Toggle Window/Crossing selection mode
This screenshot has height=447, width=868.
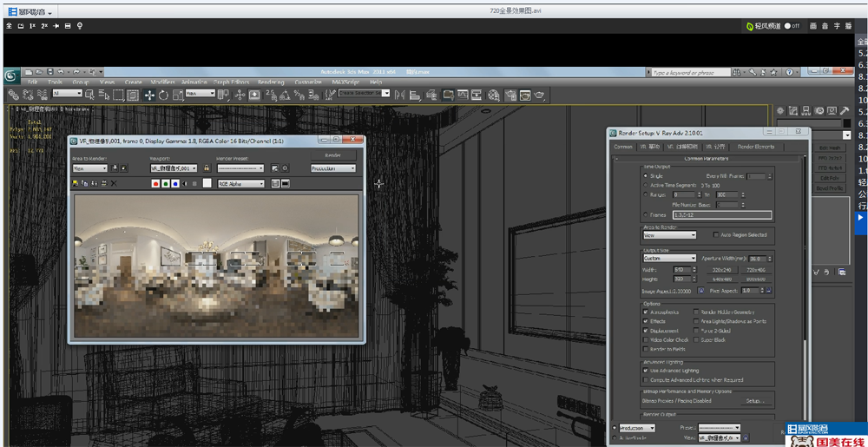133,95
